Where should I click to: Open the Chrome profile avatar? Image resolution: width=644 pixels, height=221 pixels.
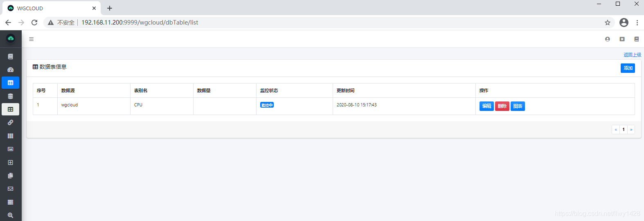point(624,23)
